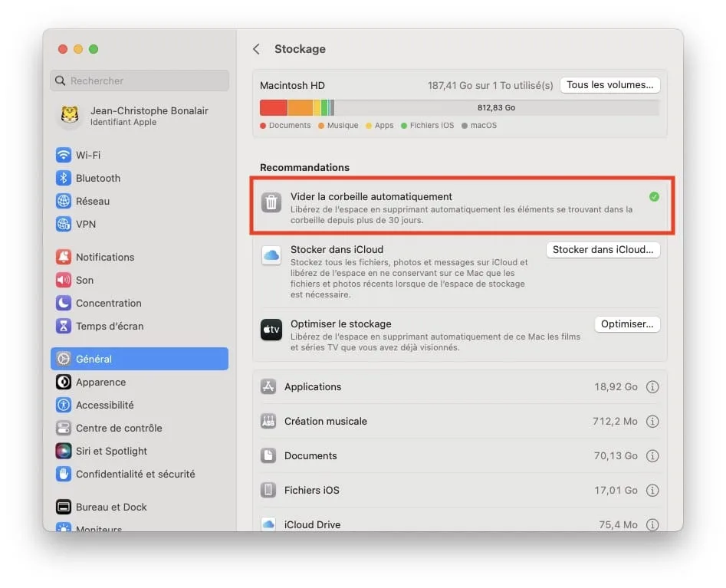Click the Stocker dans iCloud button
This screenshot has width=726, height=588.
point(603,250)
